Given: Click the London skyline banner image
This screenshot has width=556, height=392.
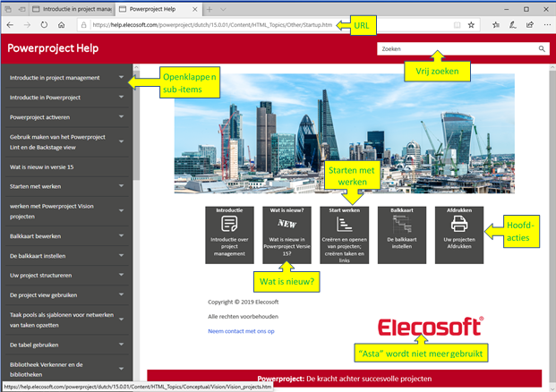Looking at the screenshot, I should (x=345, y=133).
